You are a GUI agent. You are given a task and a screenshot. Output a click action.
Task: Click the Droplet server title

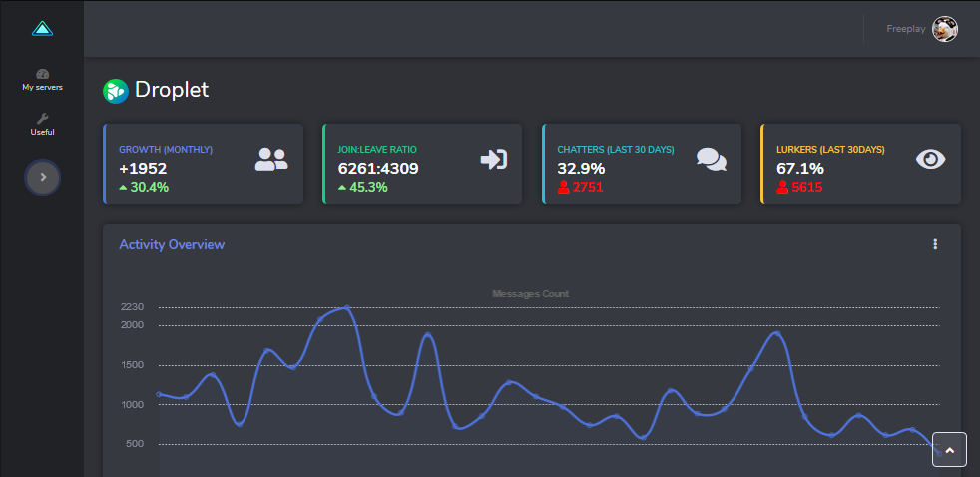[172, 90]
